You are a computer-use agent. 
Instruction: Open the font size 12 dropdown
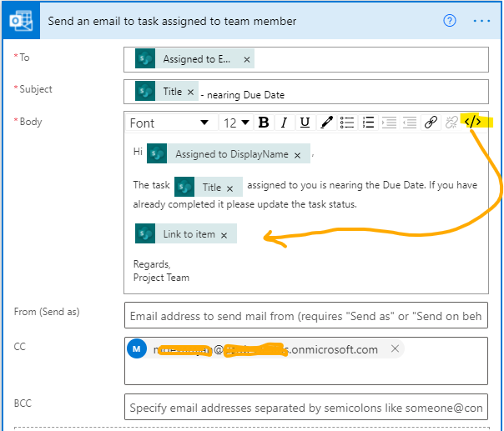point(236,123)
